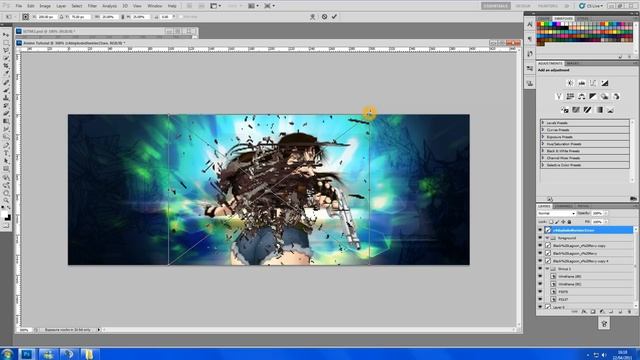This screenshot has height=360, width=640.
Task: Cancel the transform with the circle-slash icon
Action: click(324, 17)
